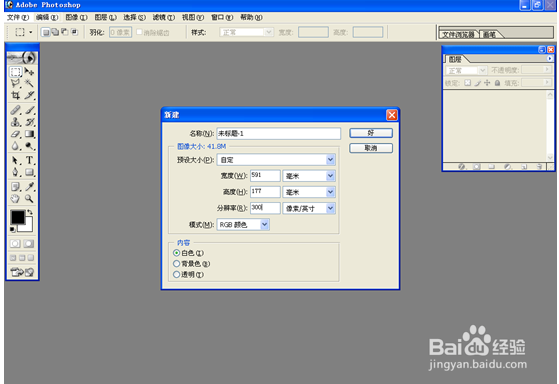Select the Hand tool
This screenshot has width=559, height=384.
(x=15, y=199)
